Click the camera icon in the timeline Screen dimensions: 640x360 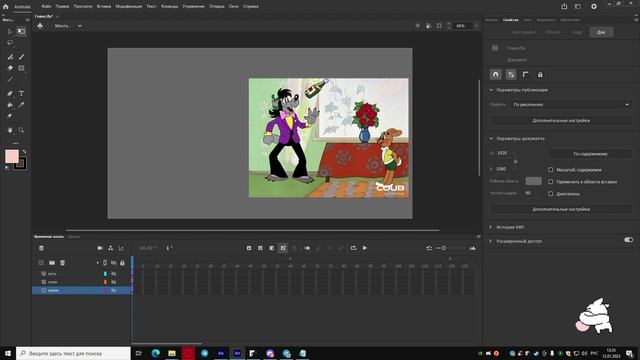(100, 248)
